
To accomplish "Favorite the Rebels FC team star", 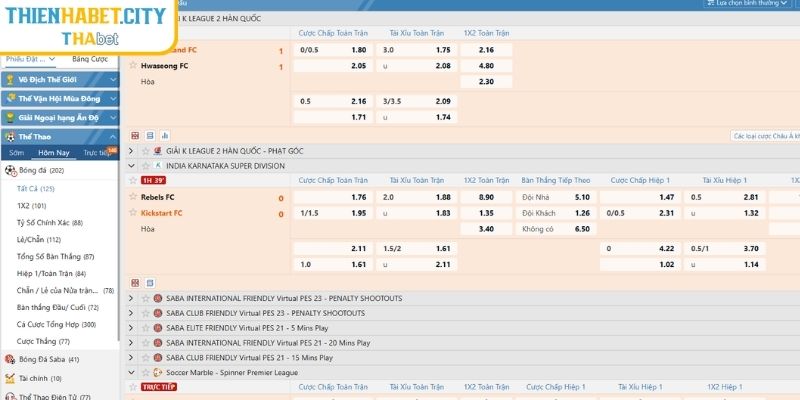I will point(133,196).
